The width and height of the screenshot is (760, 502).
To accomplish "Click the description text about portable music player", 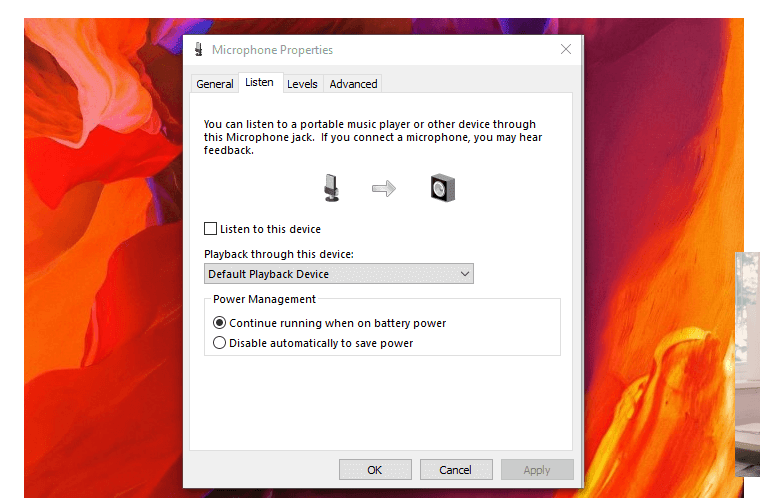I will [x=373, y=137].
